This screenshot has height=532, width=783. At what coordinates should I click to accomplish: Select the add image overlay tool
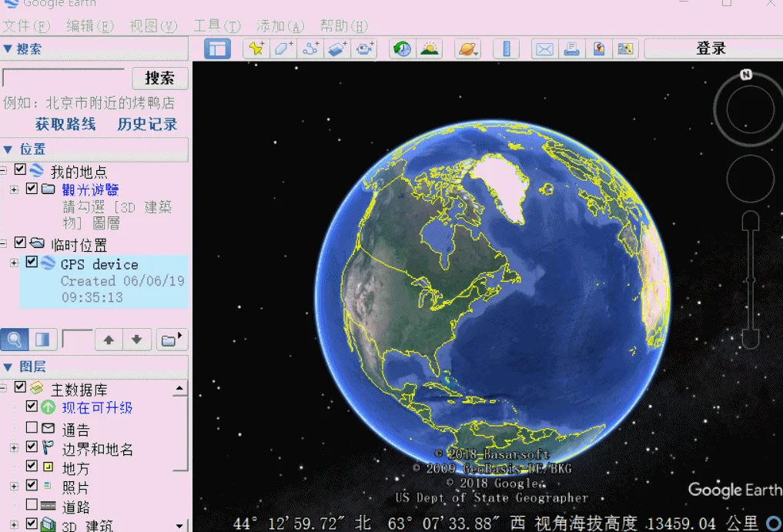coord(337,49)
